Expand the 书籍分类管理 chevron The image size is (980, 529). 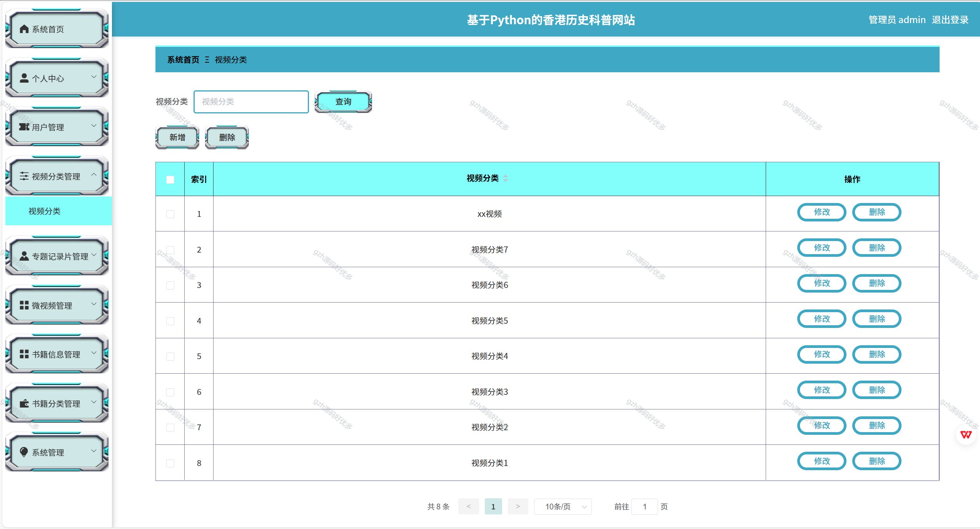93,402
